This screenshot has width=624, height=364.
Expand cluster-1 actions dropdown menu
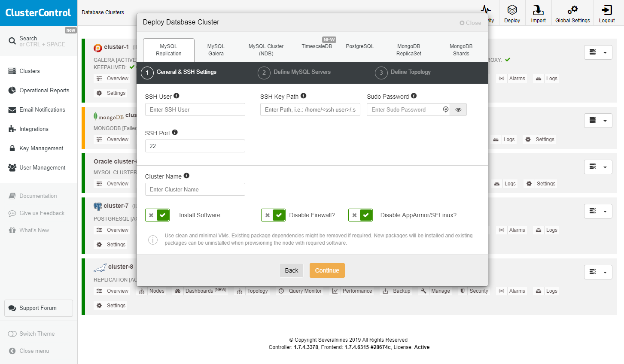point(598,52)
